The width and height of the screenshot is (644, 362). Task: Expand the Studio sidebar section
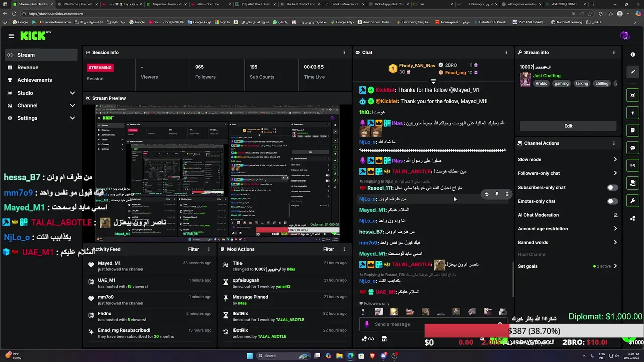coord(72,93)
